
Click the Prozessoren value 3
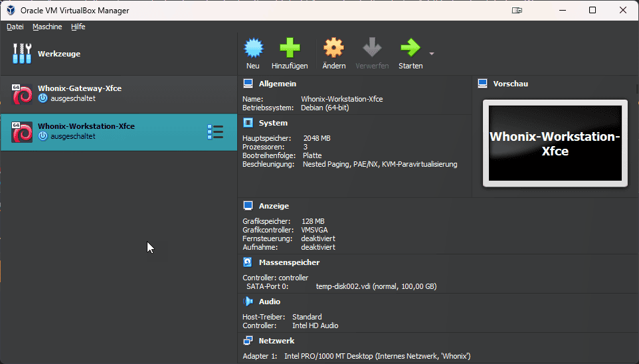(x=306, y=147)
